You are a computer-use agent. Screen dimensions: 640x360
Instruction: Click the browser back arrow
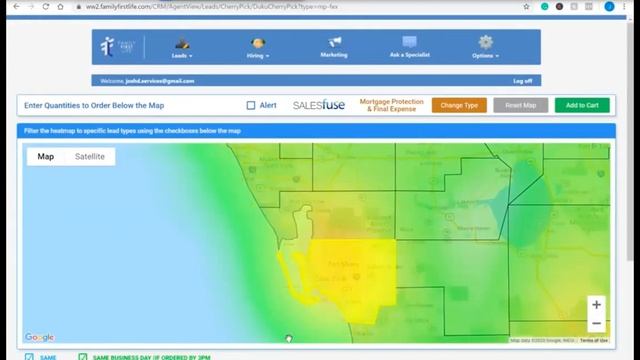(x=16, y=7)
